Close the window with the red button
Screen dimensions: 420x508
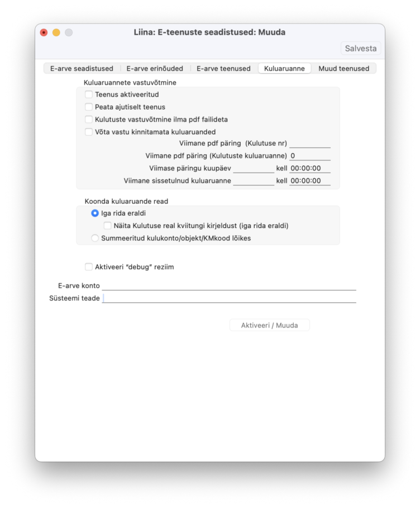click(44, 32)
